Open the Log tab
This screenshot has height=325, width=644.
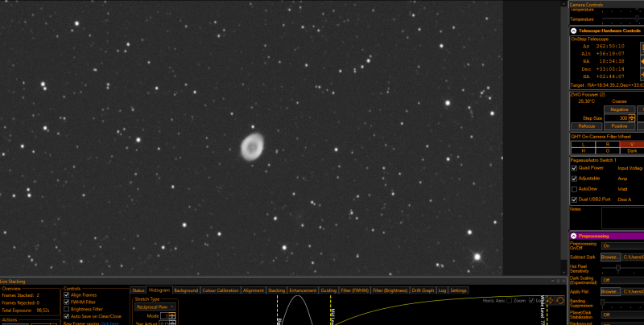pos(442,290)
